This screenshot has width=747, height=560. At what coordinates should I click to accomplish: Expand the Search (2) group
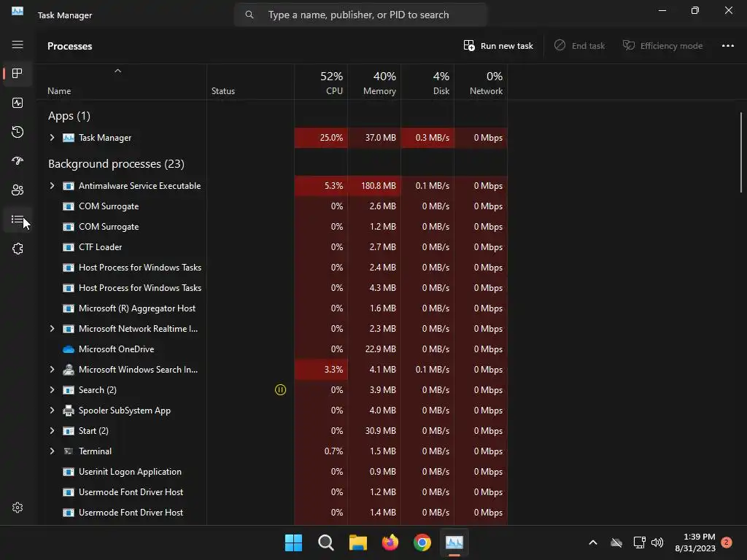(x=52, y=390)
